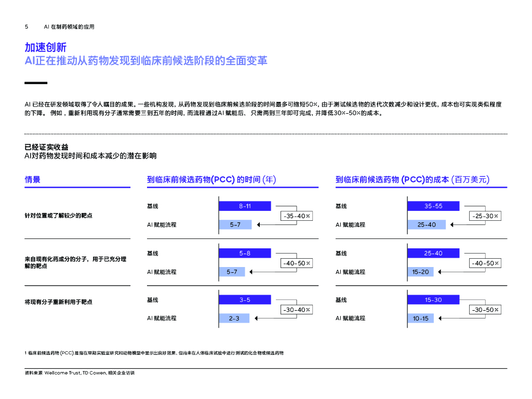Viewport: 532px width, 399px height.
Task: Click scenario '将现有分子重新利用于靶点'
Action: [58, 302]
